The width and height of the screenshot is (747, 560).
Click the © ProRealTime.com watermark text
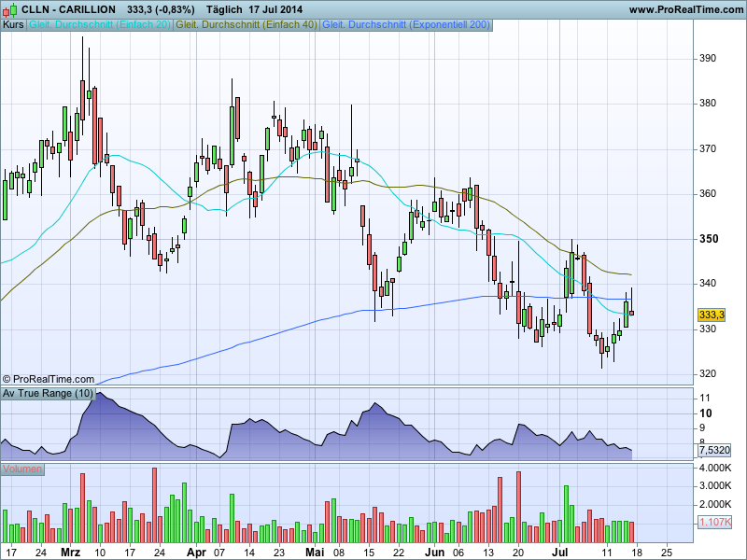tap(49, 379)
